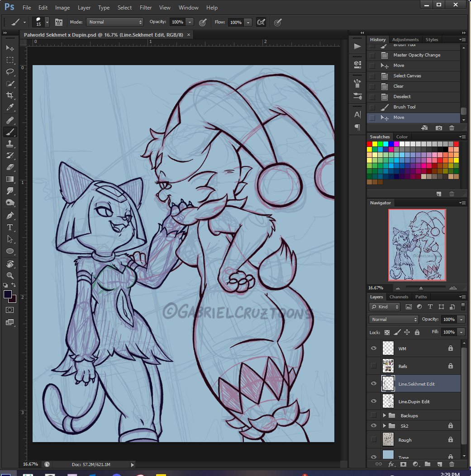Image resolution: width=471 pixels, height=476 pixels.
Task: Select the Smudge tool
Action: 10,191
